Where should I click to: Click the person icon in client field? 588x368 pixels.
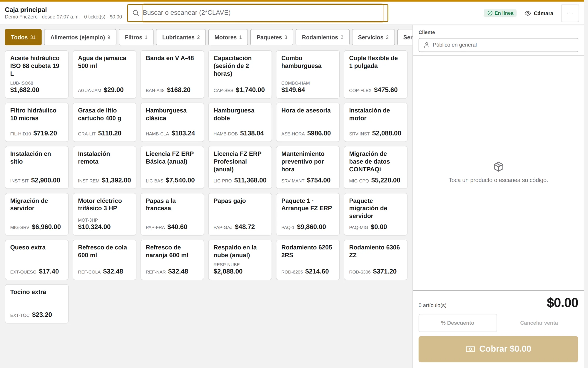tap(427, 45)
